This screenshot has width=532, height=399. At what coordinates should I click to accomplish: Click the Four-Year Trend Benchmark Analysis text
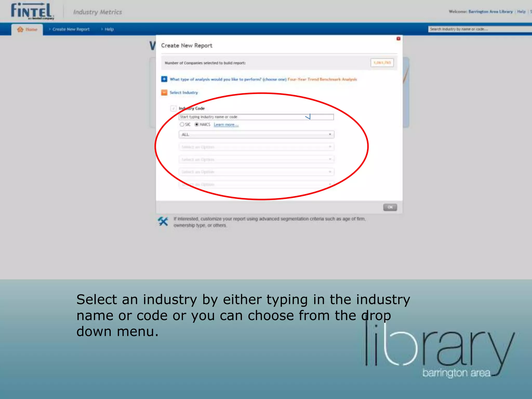pos(322,79)
